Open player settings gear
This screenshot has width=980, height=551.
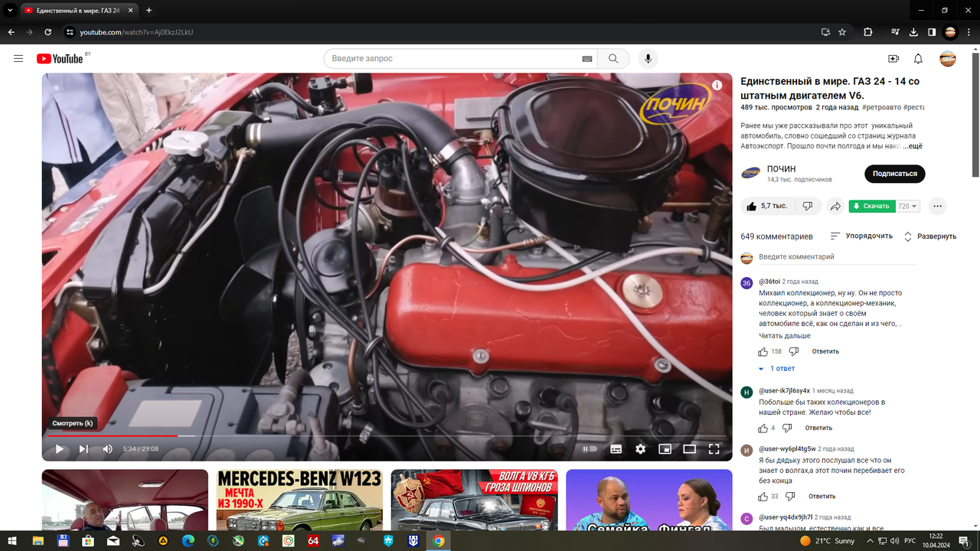641,449
